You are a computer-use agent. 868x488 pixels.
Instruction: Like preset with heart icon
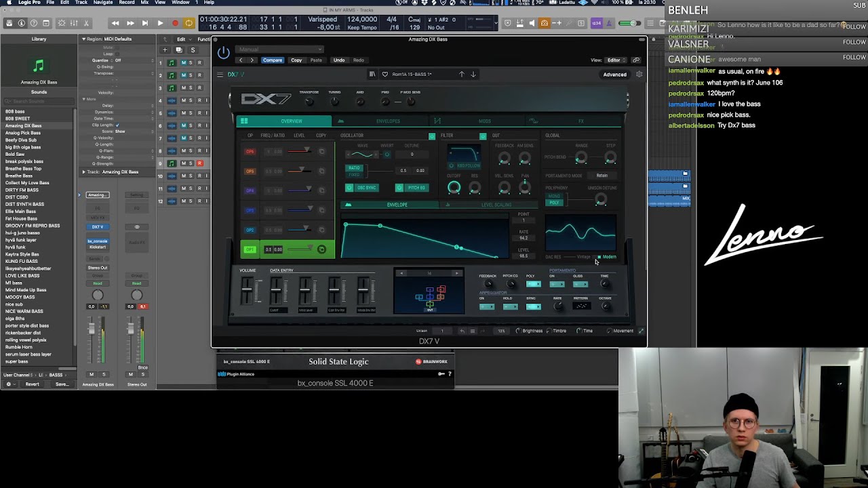(x=385, y=75)
